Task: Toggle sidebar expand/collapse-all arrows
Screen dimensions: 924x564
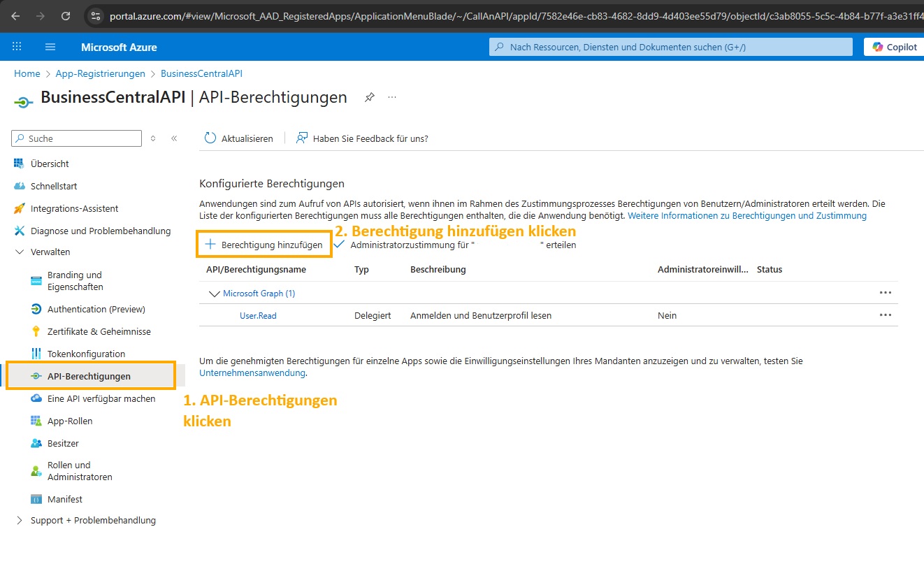Action: click(153, 138)
